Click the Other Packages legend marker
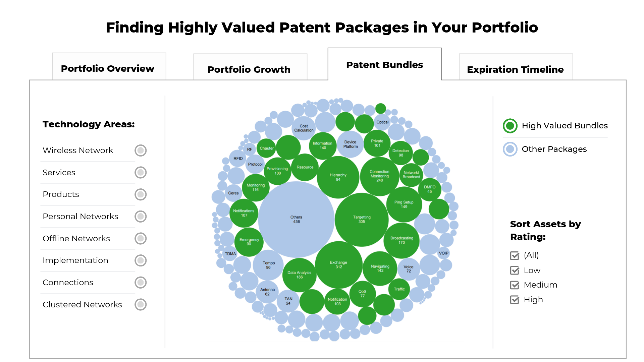 point(509,149)
